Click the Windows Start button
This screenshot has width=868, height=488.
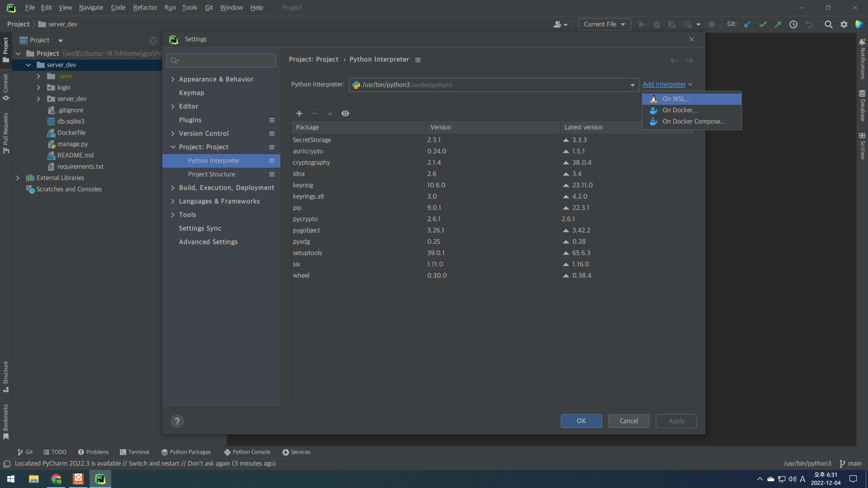tap(11, 479)
